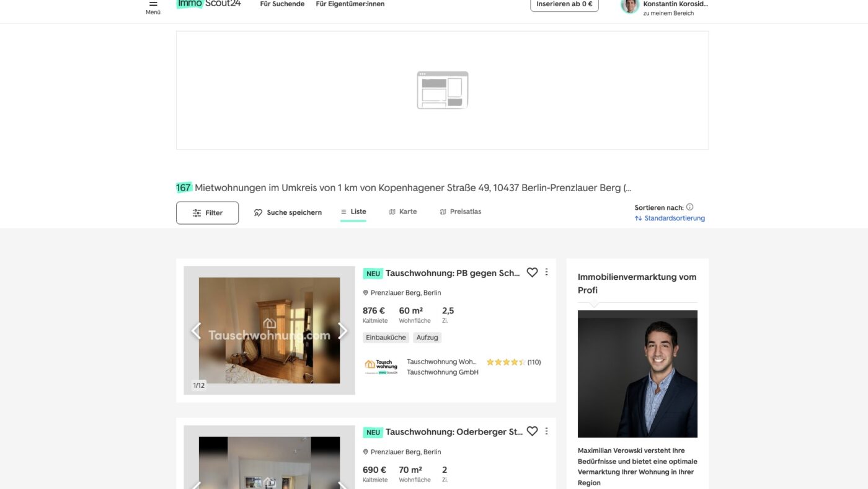Click the Tauschwohnung company logo
Viewport: 868px width, 489px height.
(381, 367)
